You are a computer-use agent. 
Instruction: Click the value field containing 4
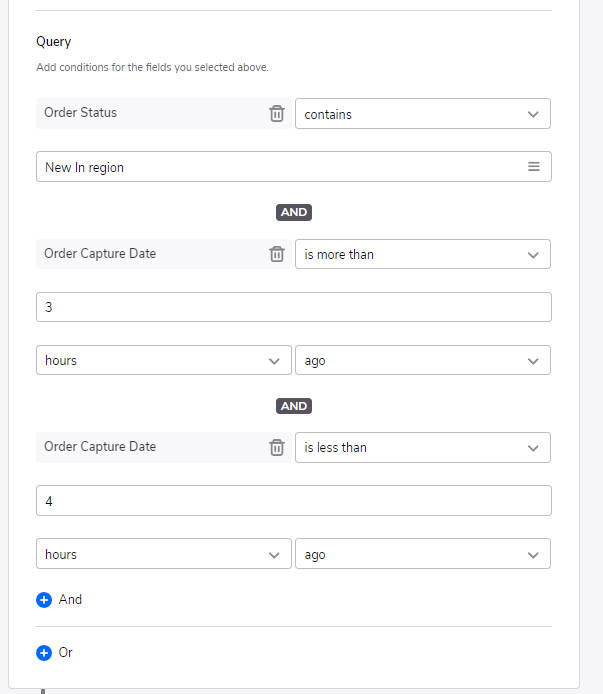pyautogui.click(x=294, y=501)
